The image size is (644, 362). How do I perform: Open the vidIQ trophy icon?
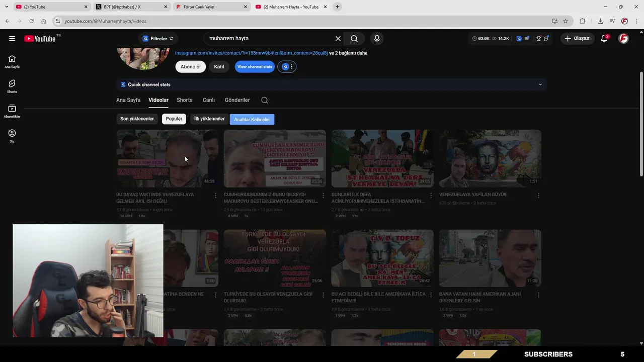click(538, 39)
